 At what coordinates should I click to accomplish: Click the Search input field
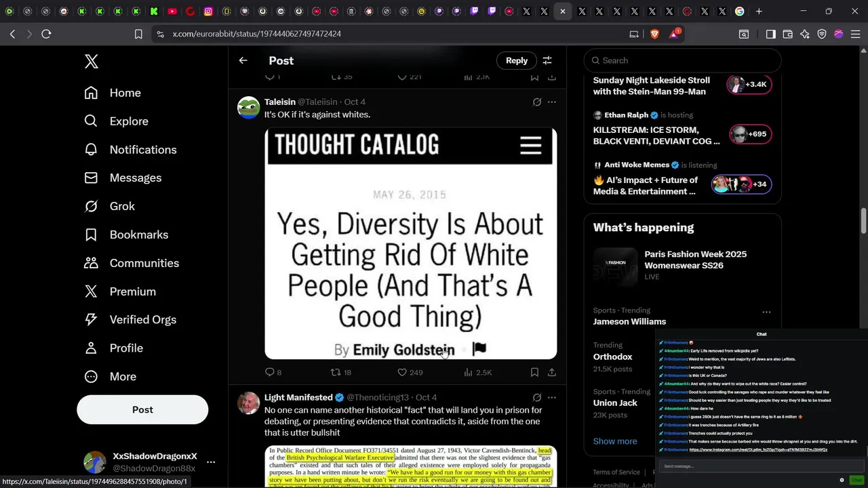coord(682,60)
